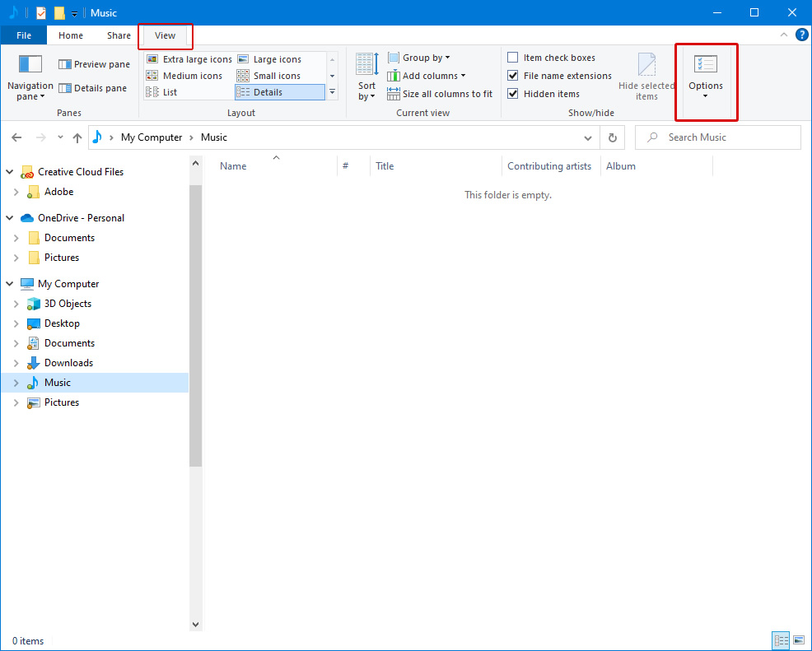Open recent locations dropdown arrow

[61, 137]
